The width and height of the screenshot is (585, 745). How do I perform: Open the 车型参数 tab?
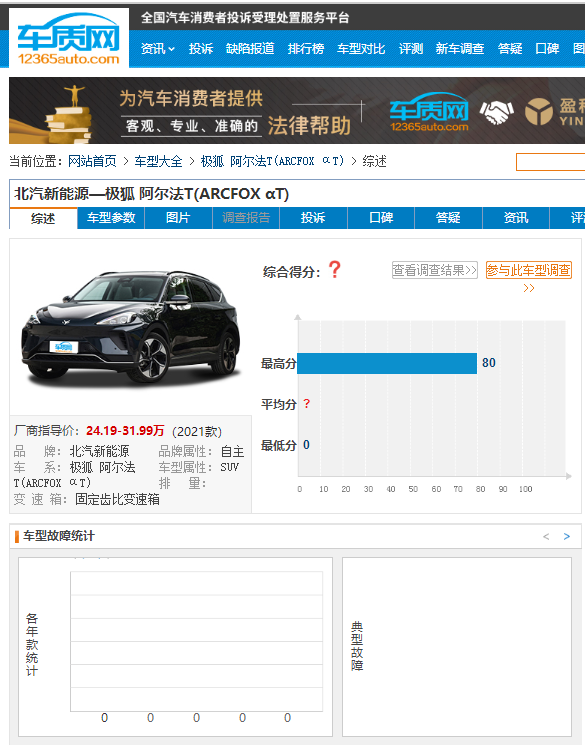111,218
